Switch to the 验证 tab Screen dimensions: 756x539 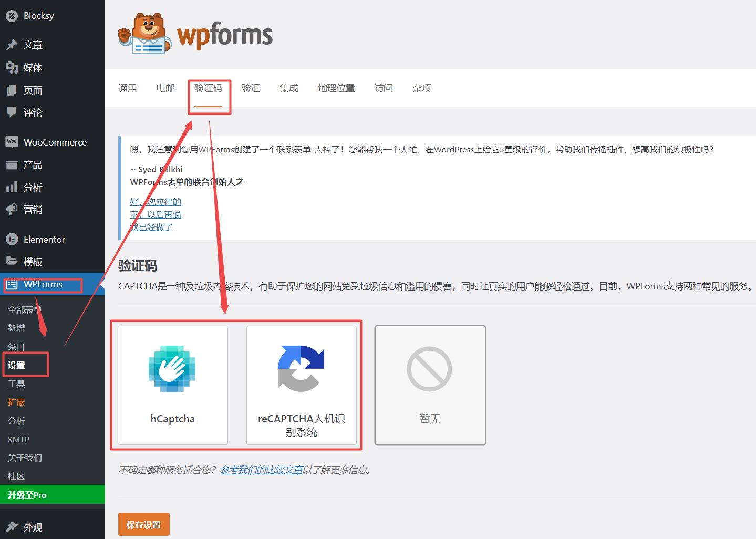[251, 88]
